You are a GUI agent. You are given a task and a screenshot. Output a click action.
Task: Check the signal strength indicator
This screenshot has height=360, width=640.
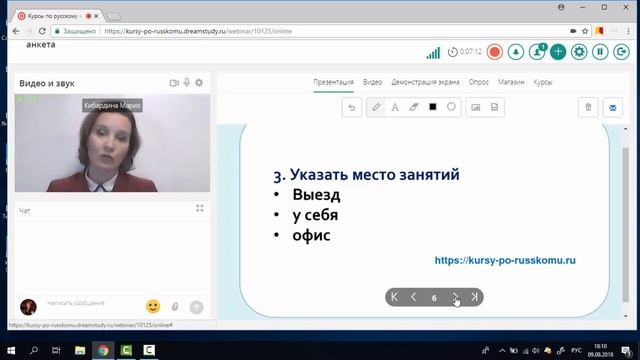click(433, 53)
